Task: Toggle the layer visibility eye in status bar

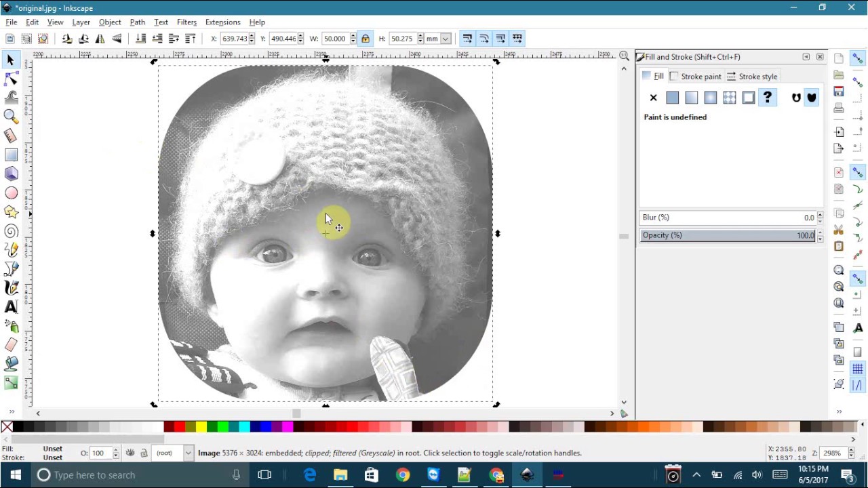Action: pyautogui.click(x=130, y=453)
